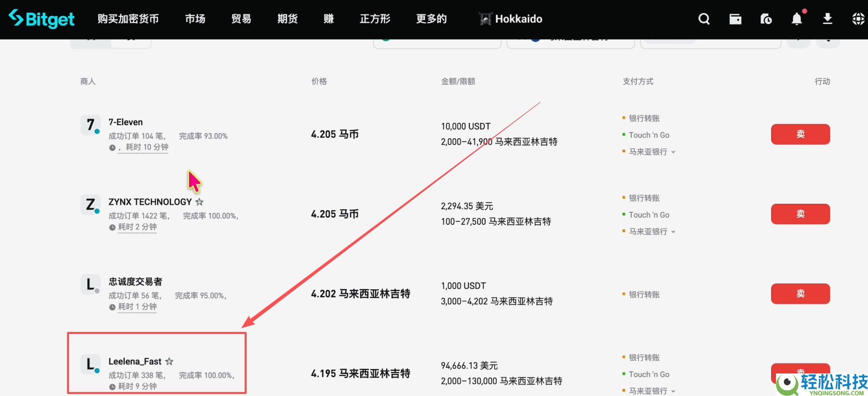Click the Leelena_Fast merchant avatar
Screen dimensions: 868x396
pos(90,364)
